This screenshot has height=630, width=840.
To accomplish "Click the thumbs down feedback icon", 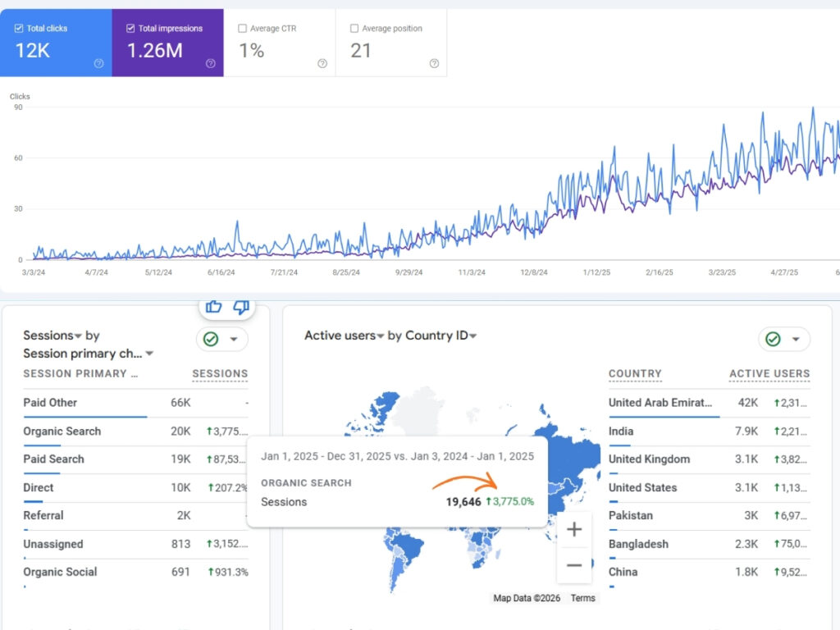I will pyautogui.click(x=240, y=307).
